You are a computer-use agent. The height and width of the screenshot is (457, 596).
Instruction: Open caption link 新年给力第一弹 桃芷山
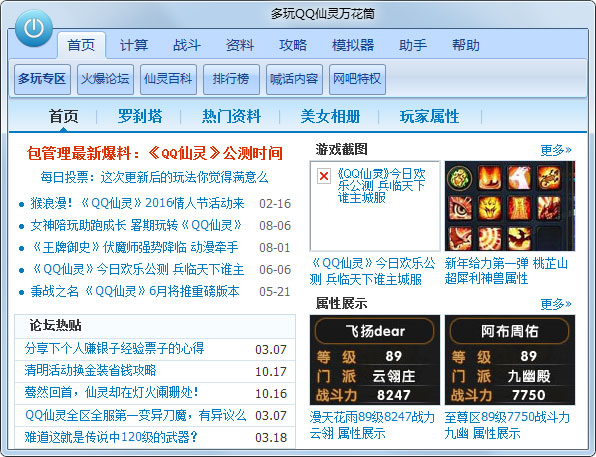click(506, 271)
